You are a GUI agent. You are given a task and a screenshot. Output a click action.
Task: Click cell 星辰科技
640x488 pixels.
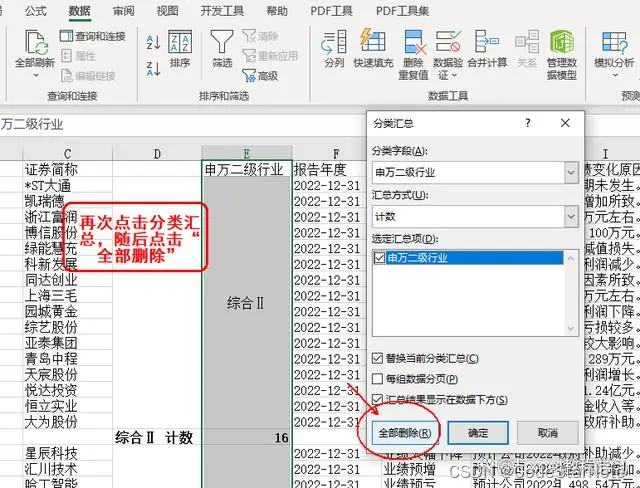pos(67,453)
